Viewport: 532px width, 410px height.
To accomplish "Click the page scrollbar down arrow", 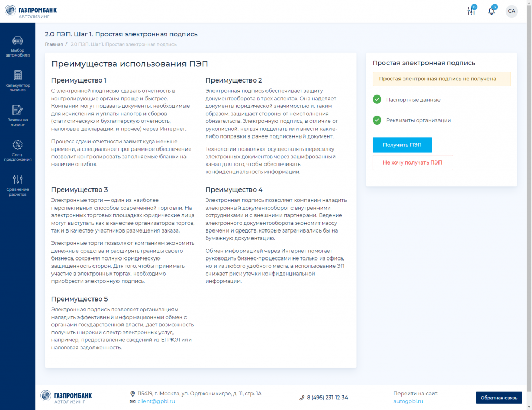I will click(x=529, y=407).
